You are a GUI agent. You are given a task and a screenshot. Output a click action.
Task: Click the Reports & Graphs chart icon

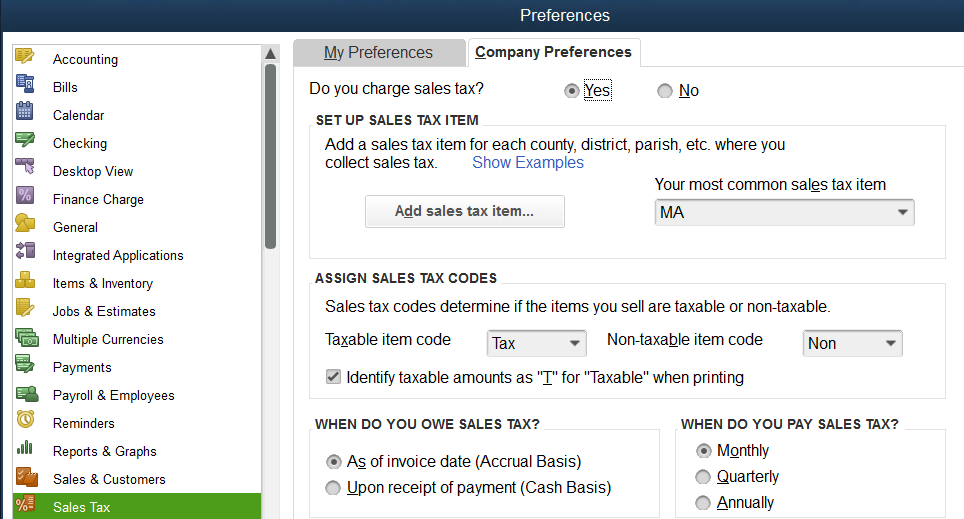pyautogui.click(x=25, y=448)
